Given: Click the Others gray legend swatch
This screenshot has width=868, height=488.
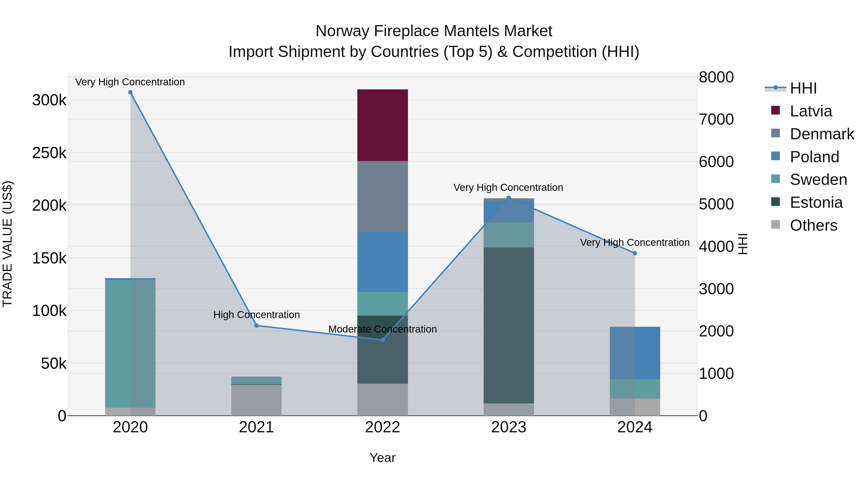Looking at the screenshot, I should click(775, 225).
